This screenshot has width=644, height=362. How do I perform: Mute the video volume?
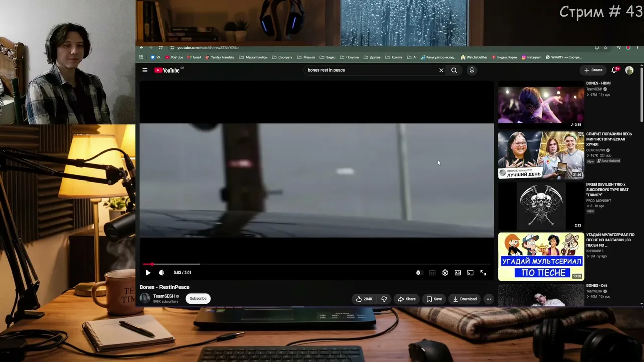click(162, 273)
